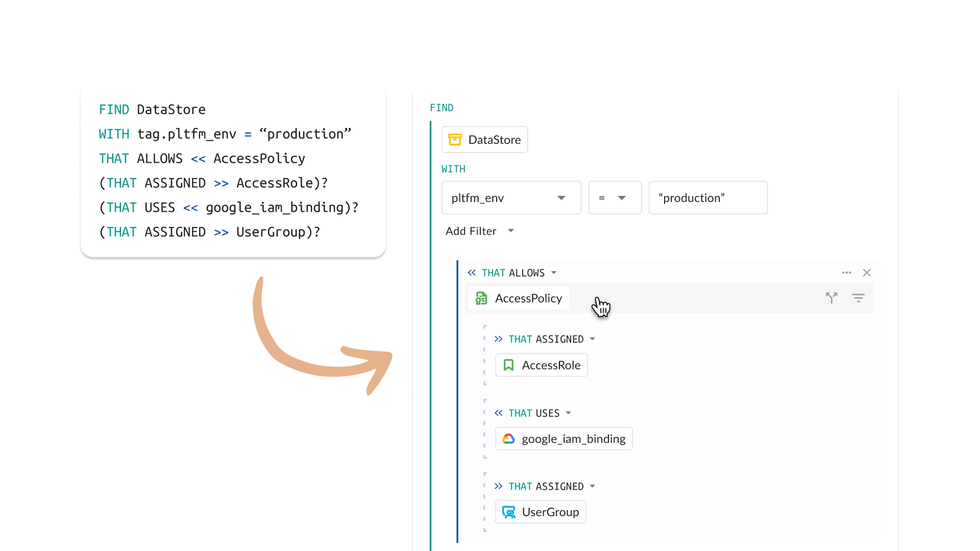The image size is (980, 551).
Task: Select the AccessPolicy entity chip
Action: pos(519,298)
